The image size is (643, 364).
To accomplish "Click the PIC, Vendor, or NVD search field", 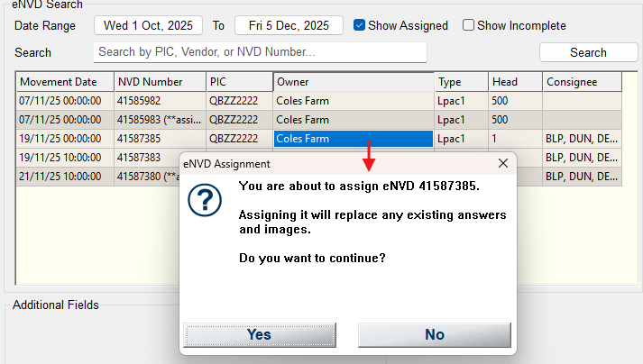I will 260,52.
